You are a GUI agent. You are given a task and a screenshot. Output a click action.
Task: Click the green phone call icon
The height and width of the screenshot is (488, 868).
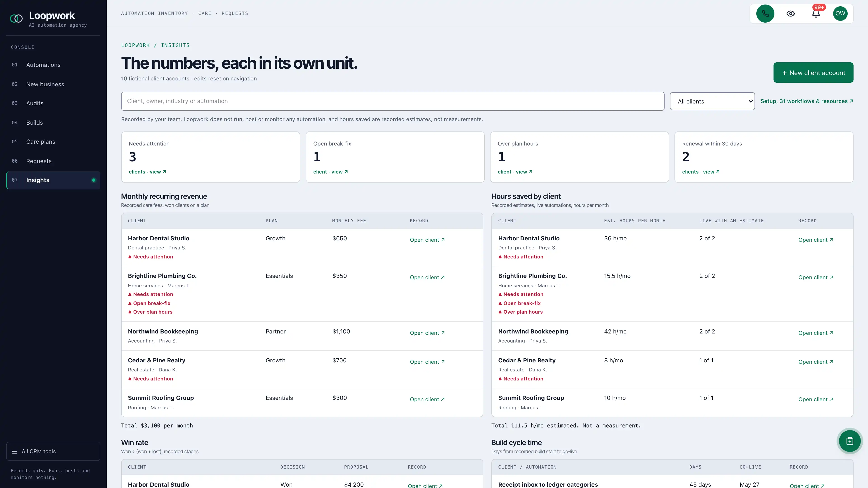pyautogui.click(x=765, y=14)
